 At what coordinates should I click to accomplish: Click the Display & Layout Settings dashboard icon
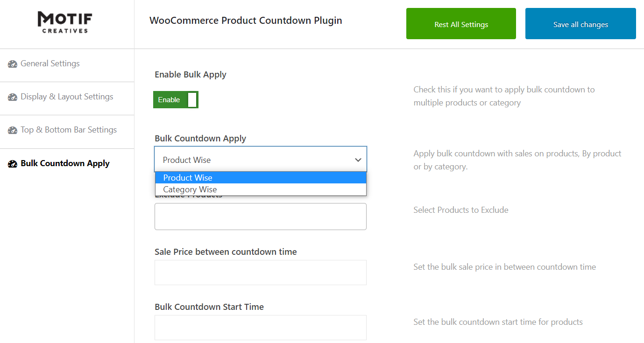tap(13, 97)
